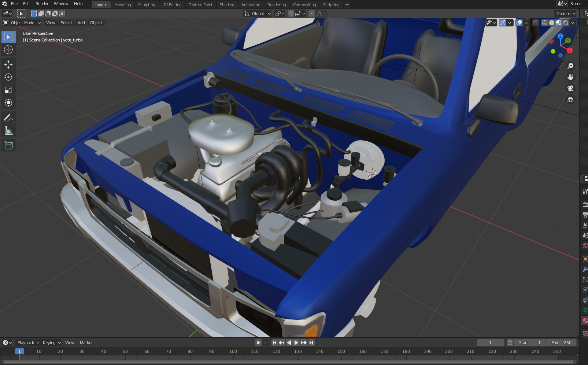Toggle proportional editing
The image size is (588, 365).
[312, 14]
